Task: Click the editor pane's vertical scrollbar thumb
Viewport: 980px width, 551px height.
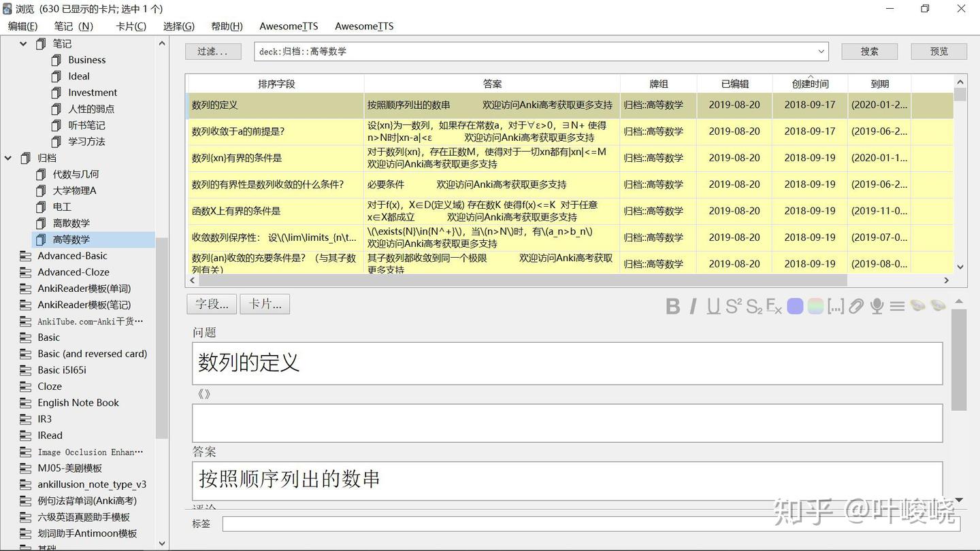Action: click(959, 360)
